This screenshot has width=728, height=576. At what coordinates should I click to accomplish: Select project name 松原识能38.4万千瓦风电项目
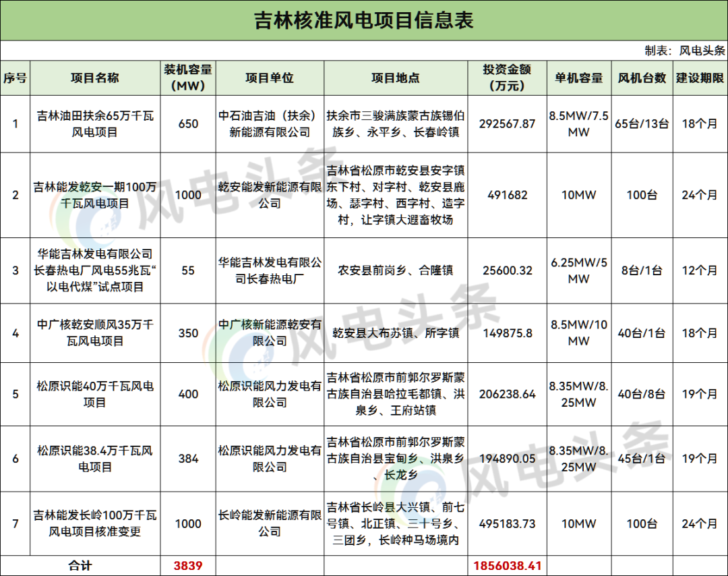[x=95, y=459]
